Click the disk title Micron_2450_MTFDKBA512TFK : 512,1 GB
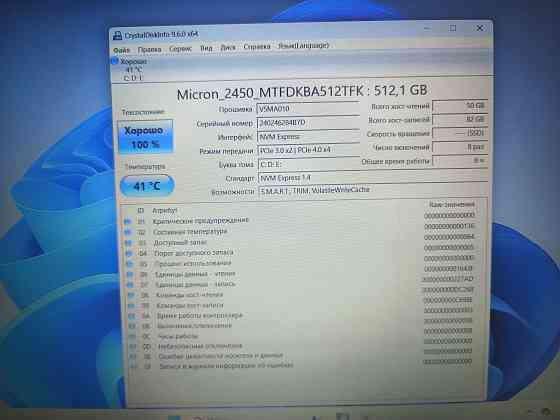The height and width of the screenshot is (420, 560). coord(302,92)
